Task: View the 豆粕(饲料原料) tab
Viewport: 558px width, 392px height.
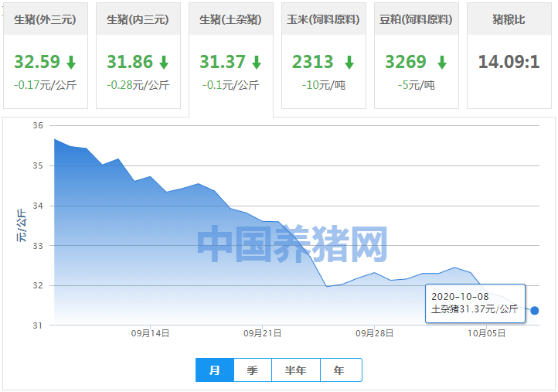Action: (416, 19)
